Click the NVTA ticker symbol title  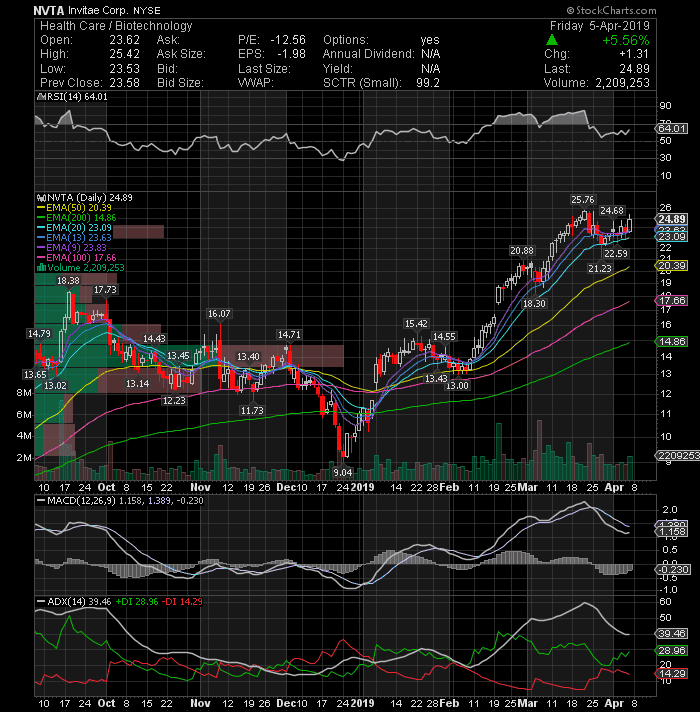coord(49,10)
